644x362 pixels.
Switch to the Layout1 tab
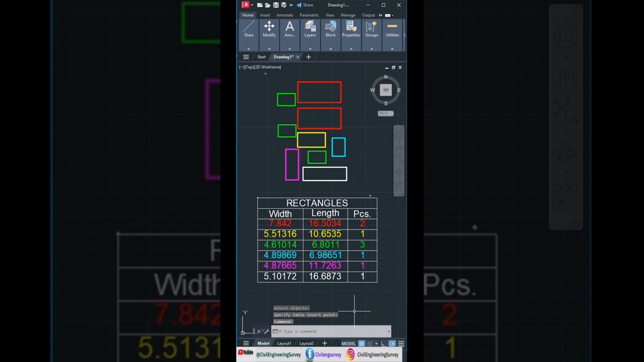click(x=284, y=343)
